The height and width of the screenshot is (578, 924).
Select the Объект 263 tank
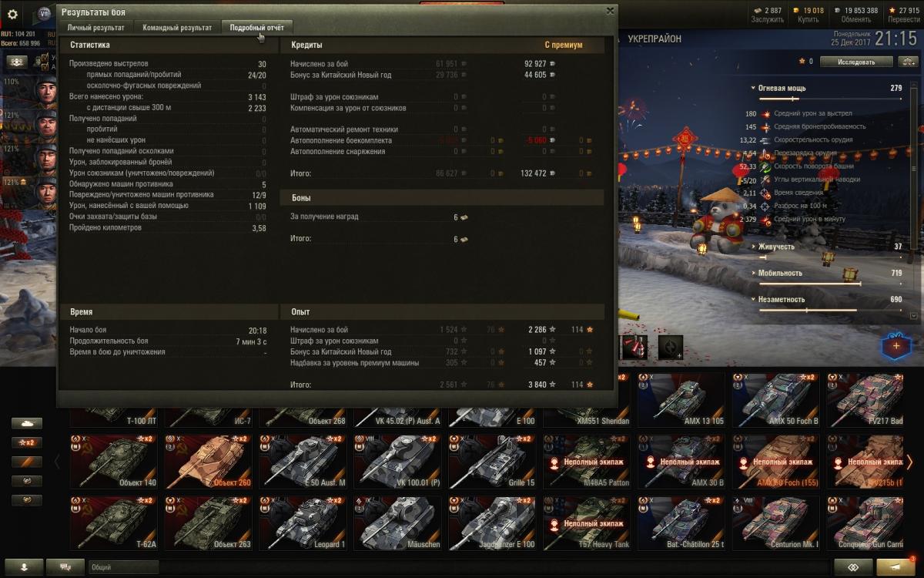coord(209,523)
